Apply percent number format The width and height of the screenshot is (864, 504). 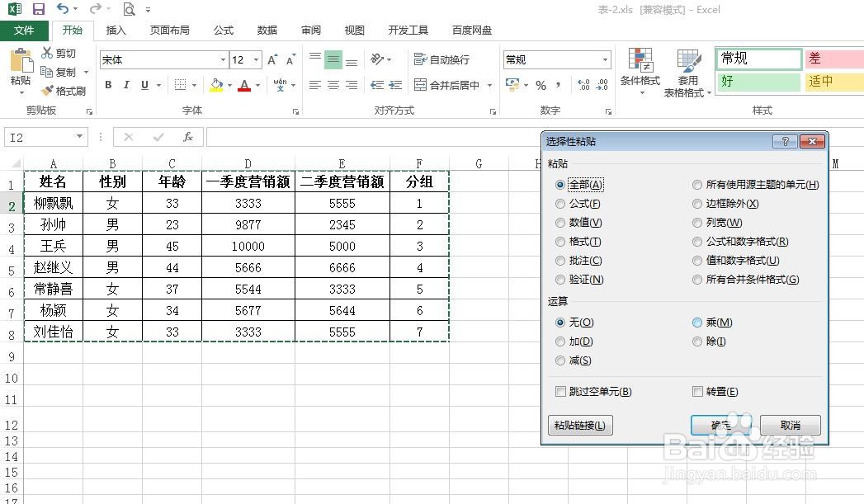[541, 85]
